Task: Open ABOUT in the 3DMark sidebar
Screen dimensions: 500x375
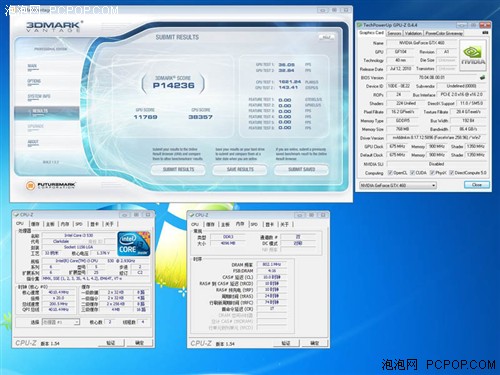Action: click(x=33, y=142)
